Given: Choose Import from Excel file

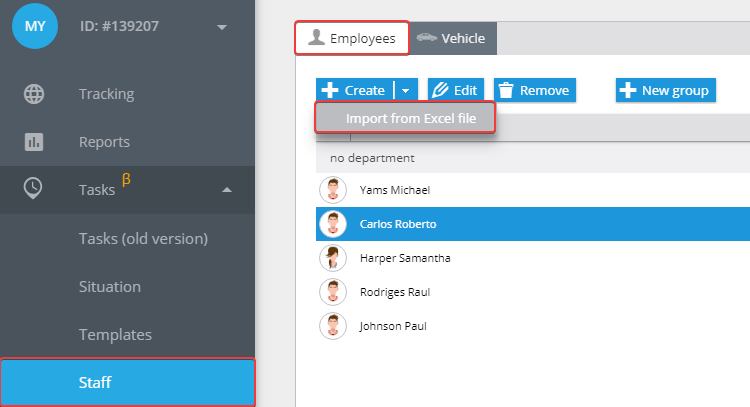Looking at the screenshot, I should 405,118.
